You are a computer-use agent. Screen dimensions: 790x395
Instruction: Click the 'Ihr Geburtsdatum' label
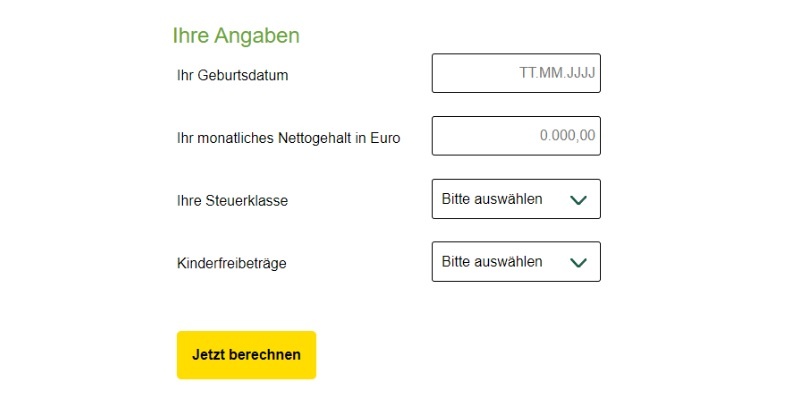click(233, 76)
